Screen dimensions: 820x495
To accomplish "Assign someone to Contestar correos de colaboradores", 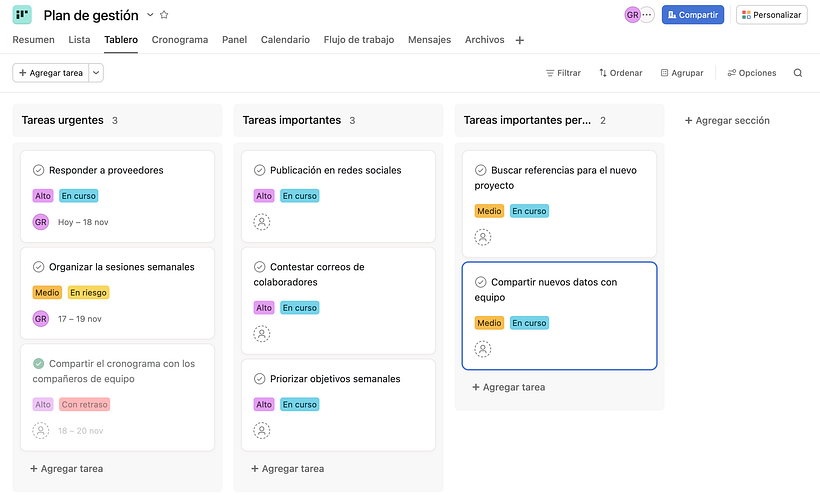I will 261,333.
